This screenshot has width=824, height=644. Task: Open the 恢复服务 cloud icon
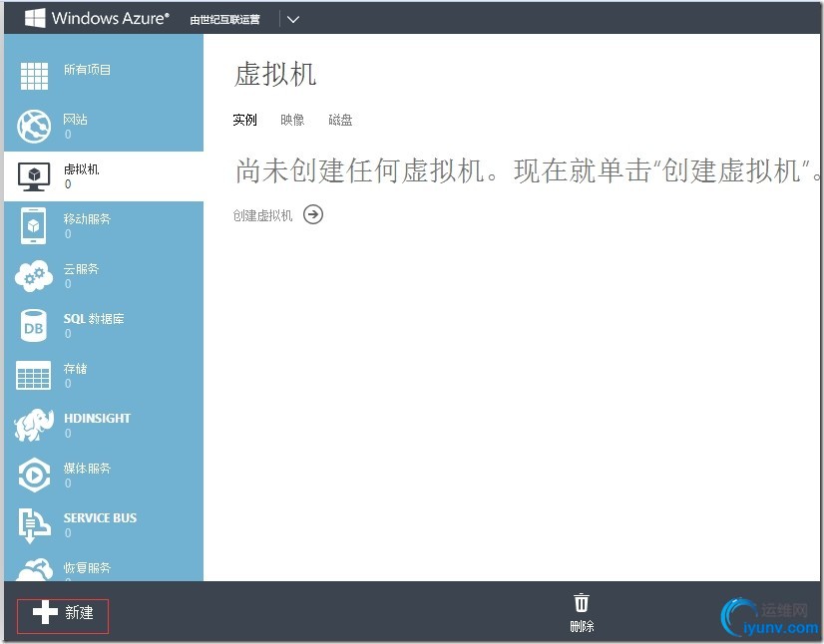tap(35, 570)
